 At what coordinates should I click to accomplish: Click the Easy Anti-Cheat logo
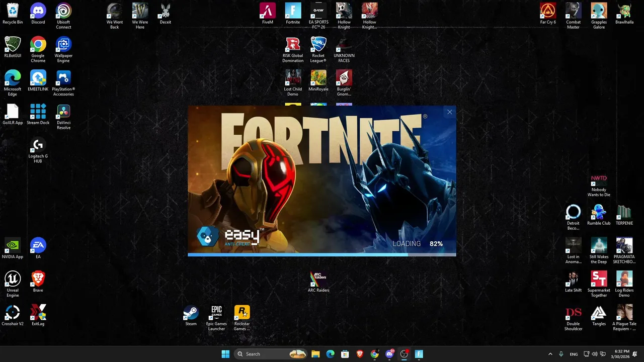[x=230, y=236]
